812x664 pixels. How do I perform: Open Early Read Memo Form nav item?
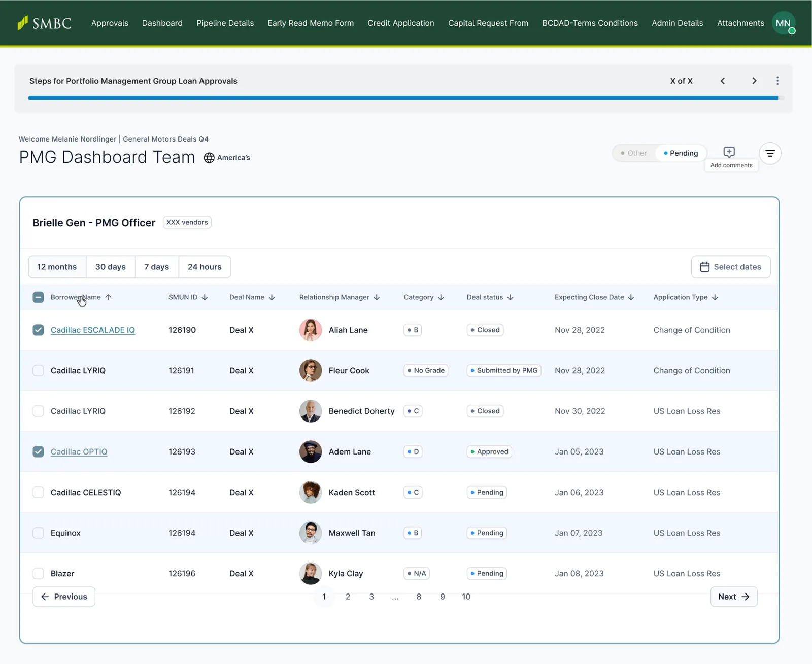(311, 23)
